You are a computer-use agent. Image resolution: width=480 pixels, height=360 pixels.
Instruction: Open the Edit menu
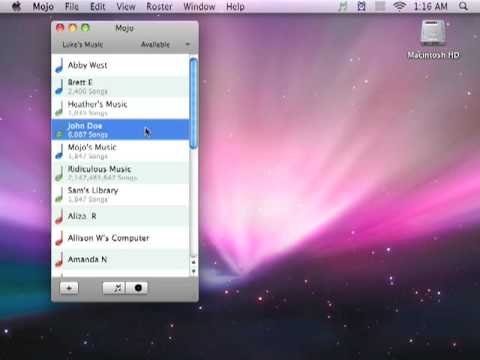(98, 7)
